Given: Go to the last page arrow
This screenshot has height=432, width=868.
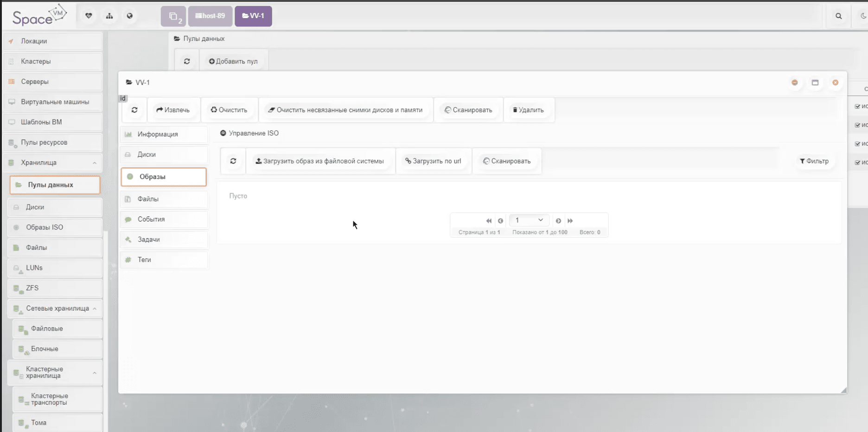Looking at the screenshot, I should (x=570, y=221).
